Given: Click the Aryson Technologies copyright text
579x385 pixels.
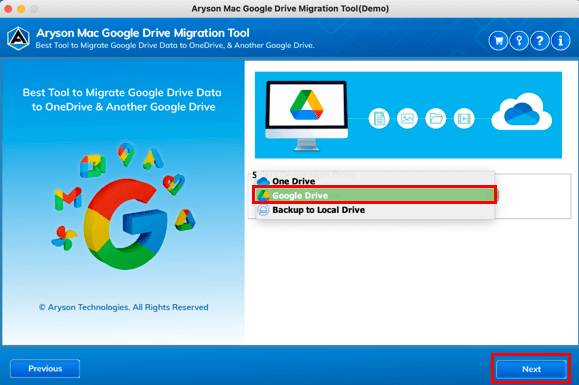Looking at the screenshot, I should 124,307.
